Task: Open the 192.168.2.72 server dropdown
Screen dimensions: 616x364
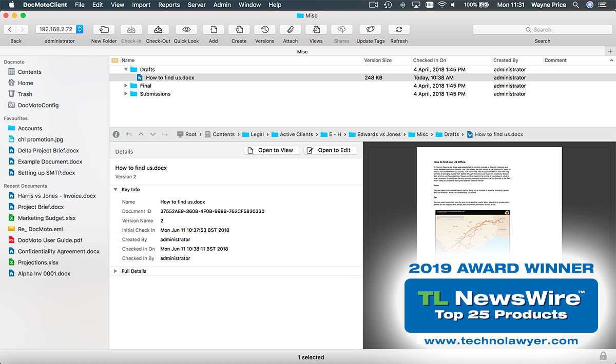Action: coord(60,30)
